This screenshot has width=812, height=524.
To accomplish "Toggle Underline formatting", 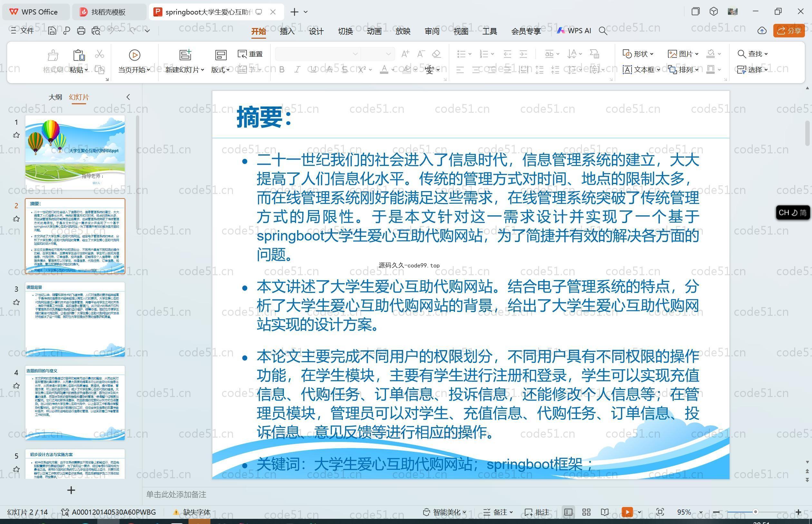I will (x=313, y=70).
